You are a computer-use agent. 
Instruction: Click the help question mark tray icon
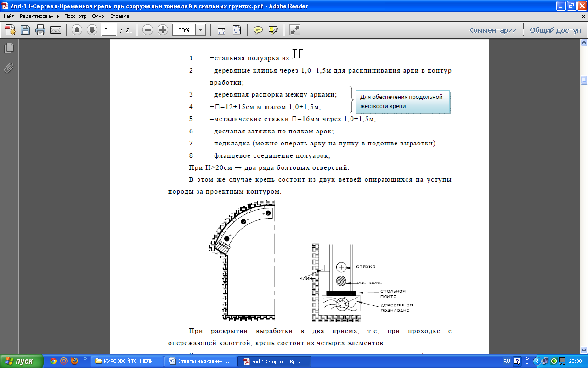click(x=517, y=361)
